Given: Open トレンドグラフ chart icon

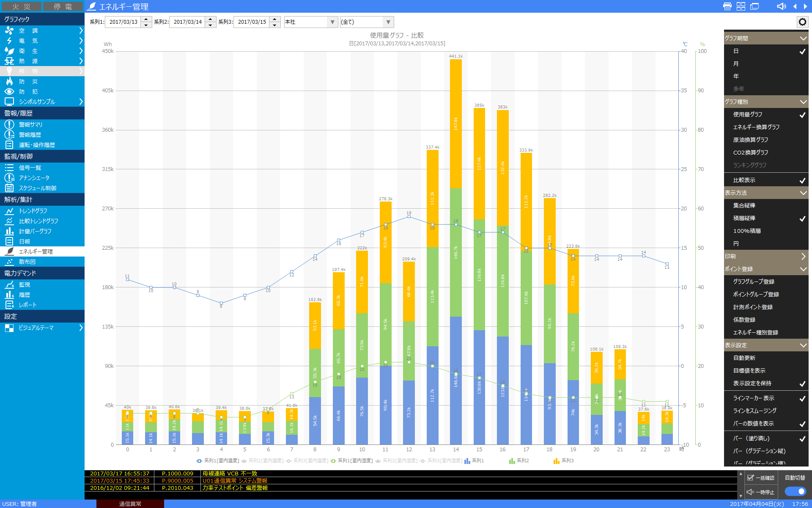Looking at the screenshot, I should [x=9, y=211].
